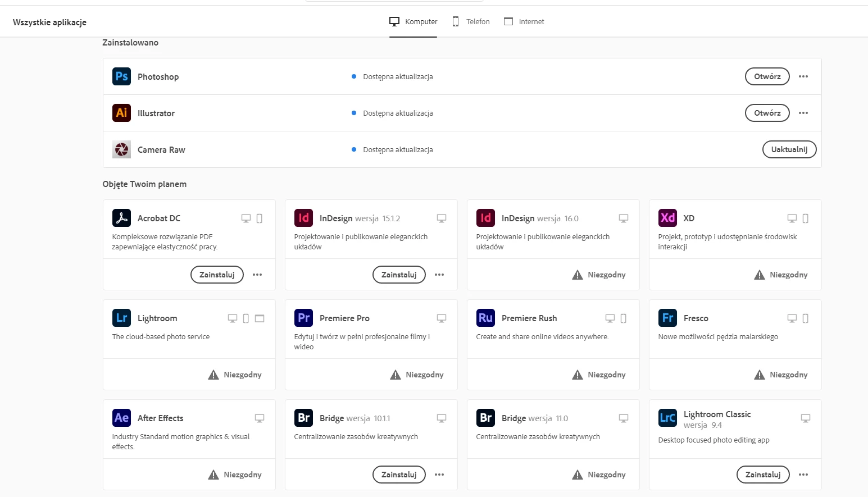Click the Acrobat DC icon
The width and height of the screenshot is (868, 497).
pyautogui.click(x=121, y=218)
